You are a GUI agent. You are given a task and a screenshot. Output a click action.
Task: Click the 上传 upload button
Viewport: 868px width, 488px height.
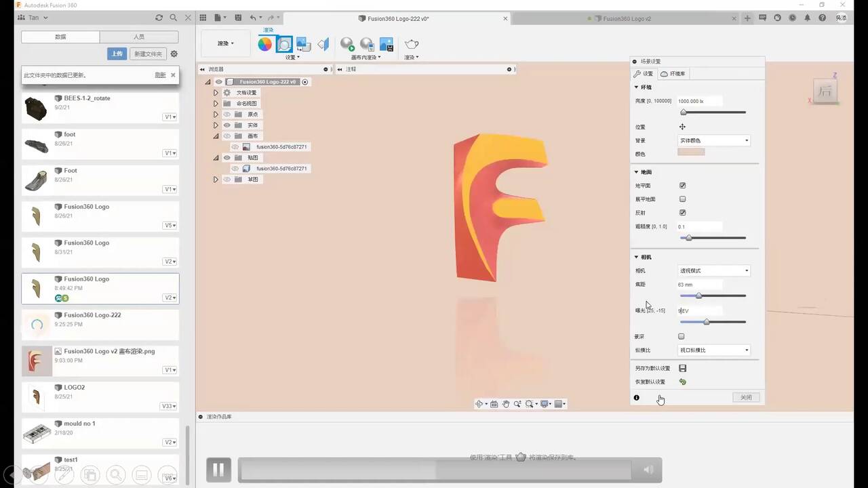(x=117, y=54)
